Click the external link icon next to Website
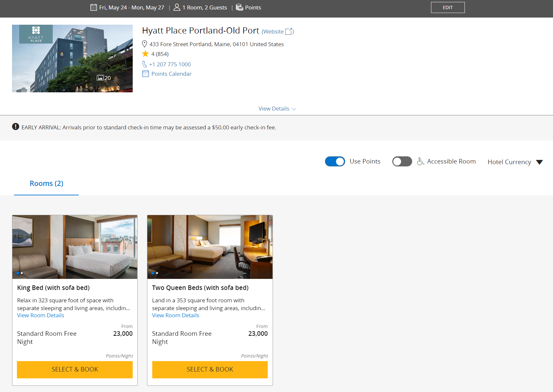Viewport: 553px width, 392px height. click(x=289, y=32)
